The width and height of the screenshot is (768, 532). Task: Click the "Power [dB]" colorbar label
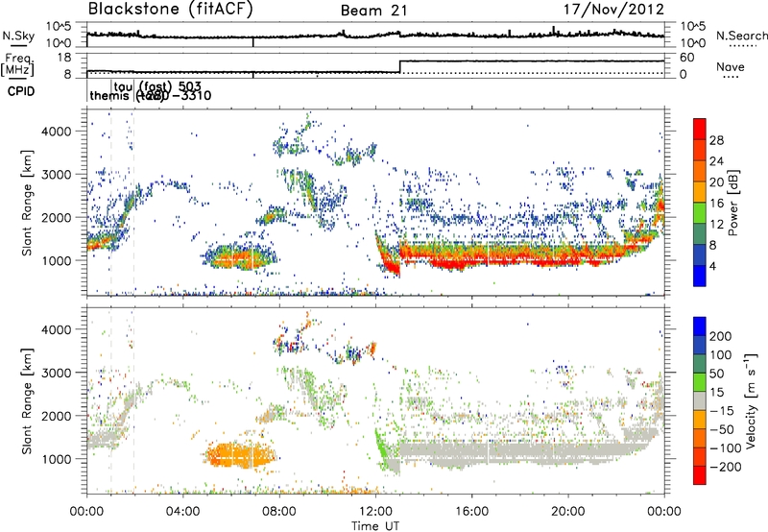732,203
